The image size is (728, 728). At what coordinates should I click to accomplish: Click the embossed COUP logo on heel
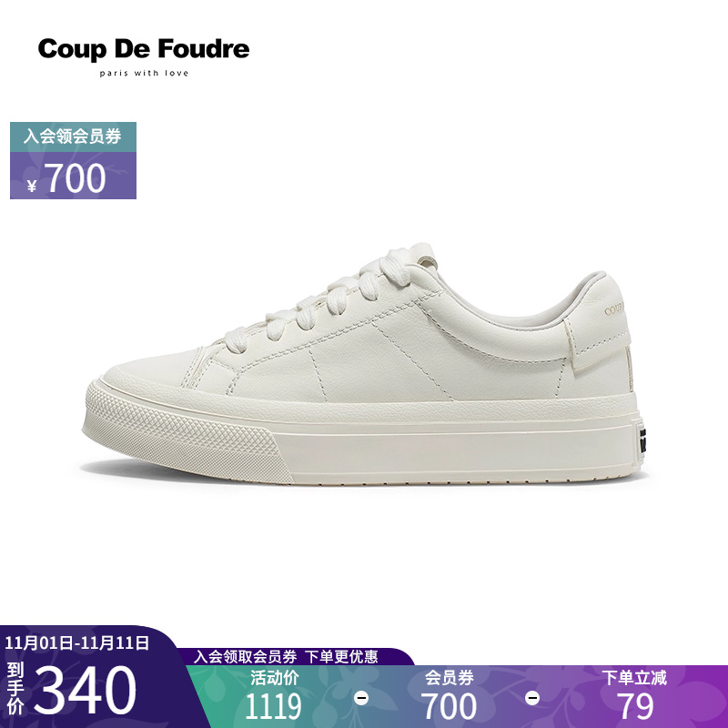[613, 309]
